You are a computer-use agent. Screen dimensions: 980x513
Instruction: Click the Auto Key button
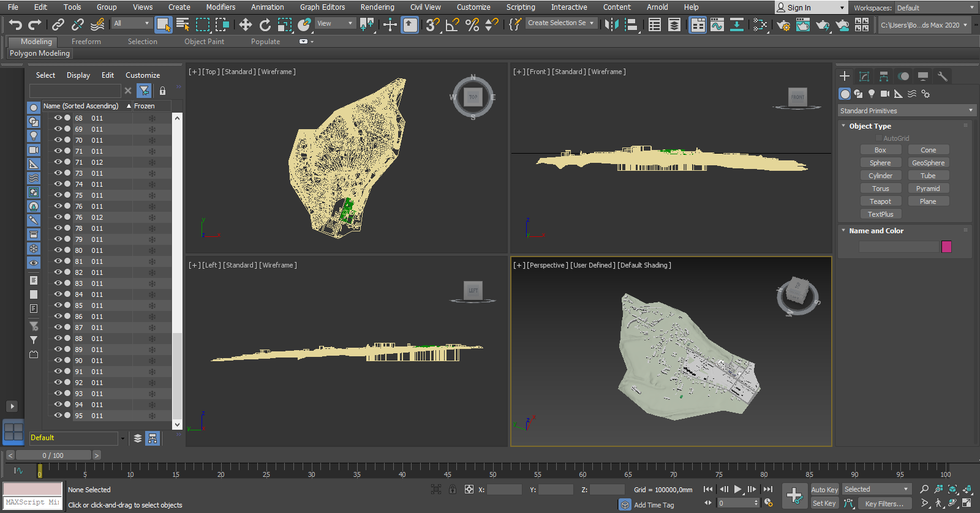point(824,490)
